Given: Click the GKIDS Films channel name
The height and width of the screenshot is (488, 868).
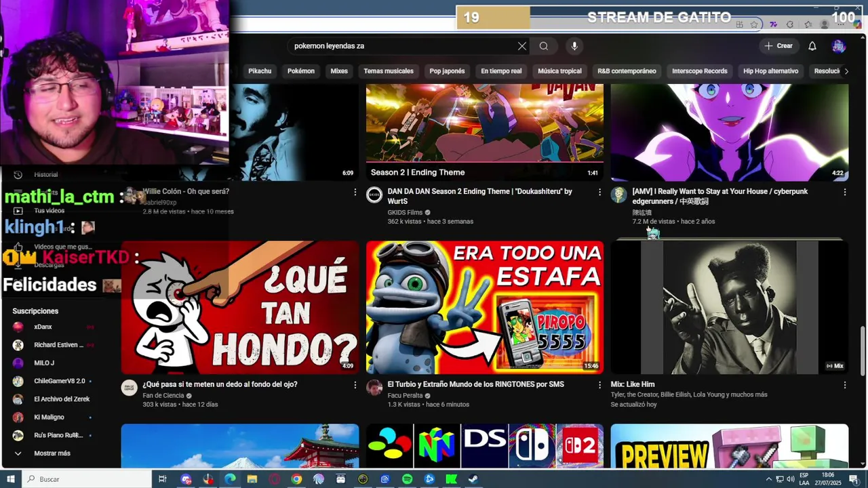Looking at the screenshot, I should [405, 212].
